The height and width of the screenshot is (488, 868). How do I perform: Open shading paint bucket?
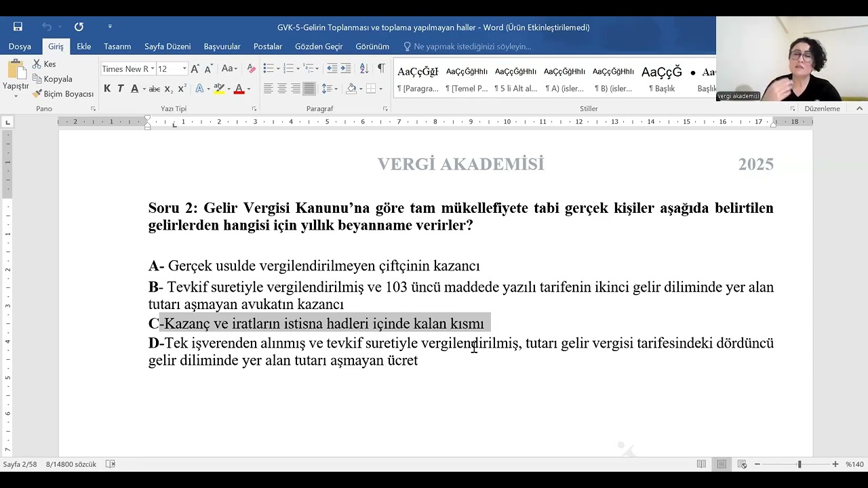[351, 89]
